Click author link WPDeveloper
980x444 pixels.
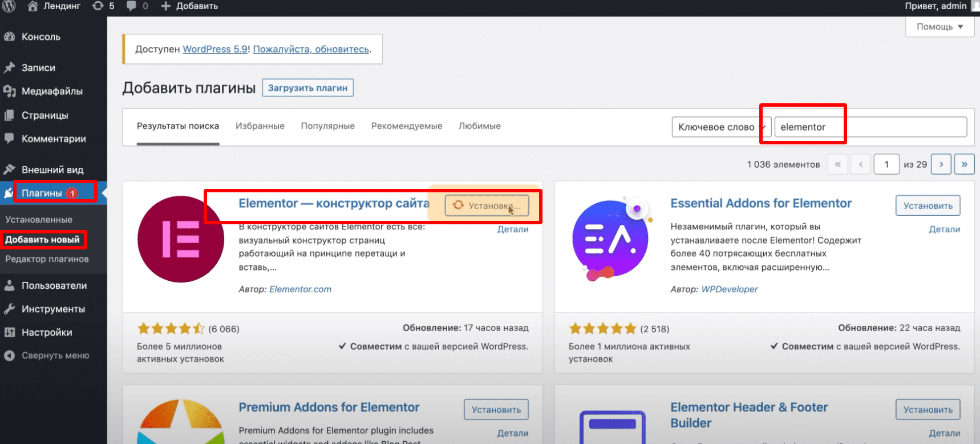tap(730, 289)
